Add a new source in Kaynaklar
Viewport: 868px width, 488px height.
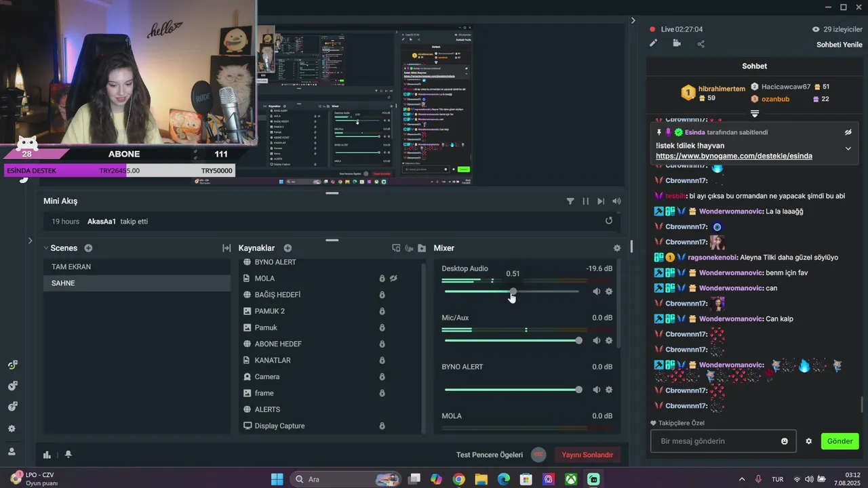(288, 248)
